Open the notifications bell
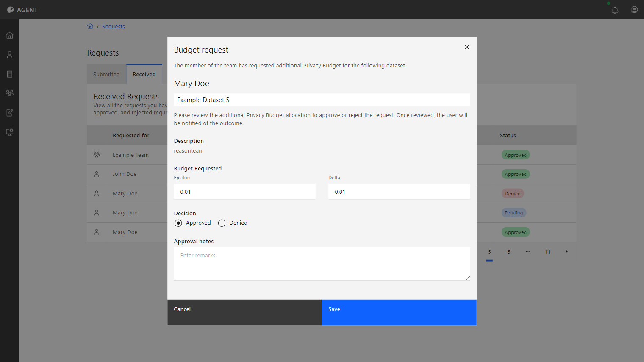 click(615, 10)
